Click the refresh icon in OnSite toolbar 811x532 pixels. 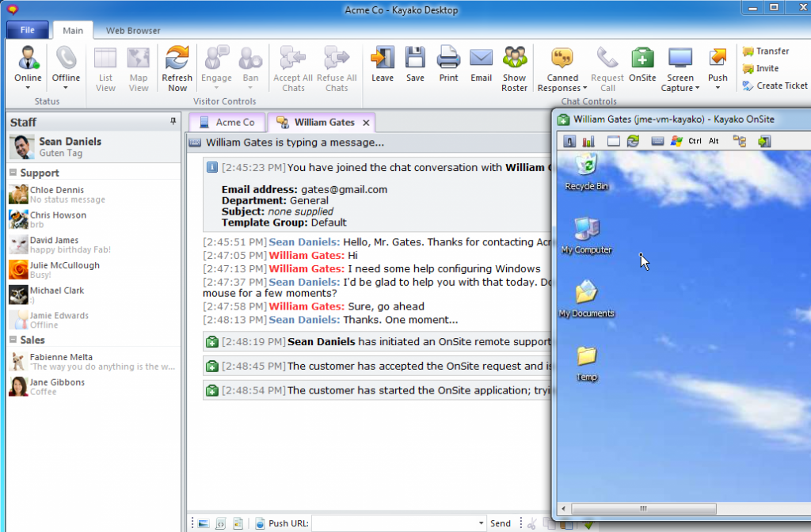633,141
